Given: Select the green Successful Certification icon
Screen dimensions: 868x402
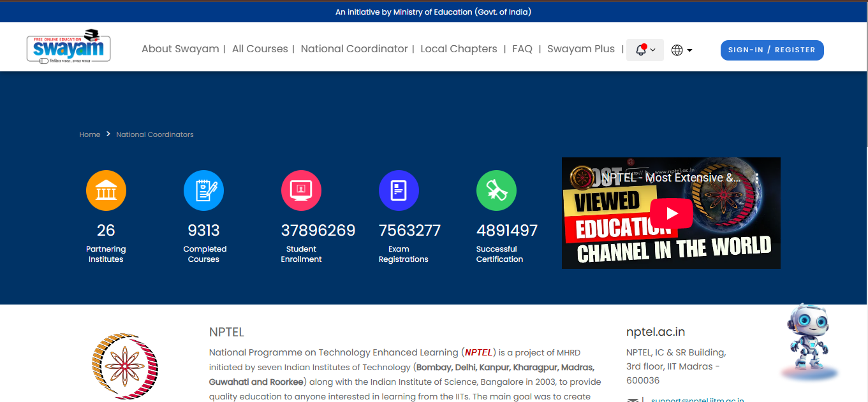Looking at the screenshot, I should point(496,190).
